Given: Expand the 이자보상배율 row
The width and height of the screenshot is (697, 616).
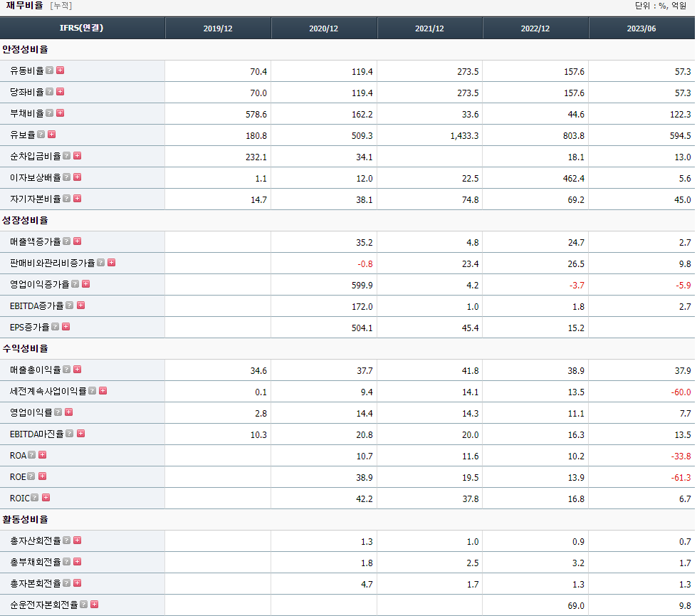Looking at the screenshot, I should point(78,177).
